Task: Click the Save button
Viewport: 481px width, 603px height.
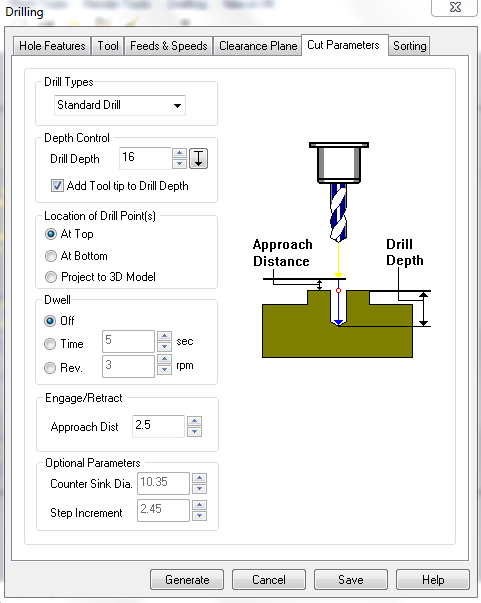Action: click(x=351, y=580)
